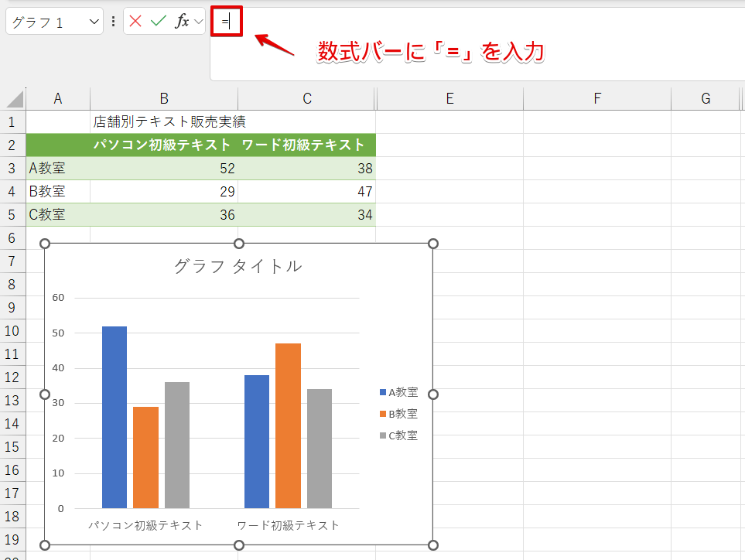Click the three-dot name box resize handle

click(x=114, y=22)
